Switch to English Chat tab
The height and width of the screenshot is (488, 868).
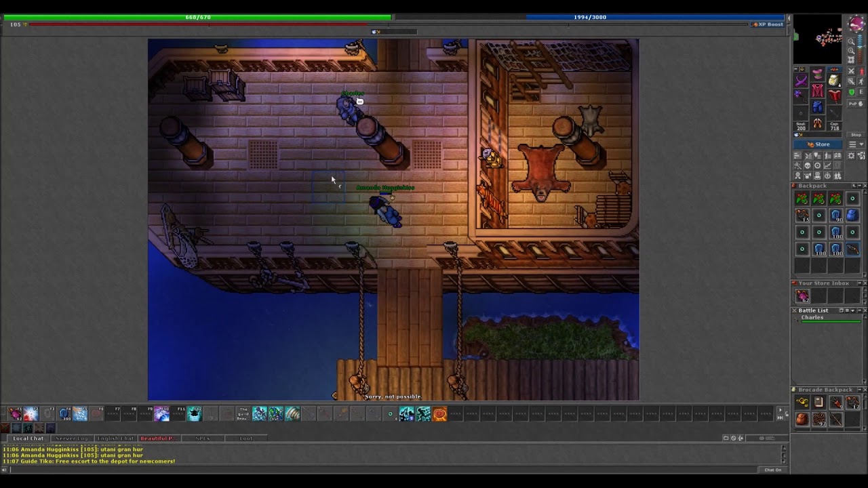115,439
